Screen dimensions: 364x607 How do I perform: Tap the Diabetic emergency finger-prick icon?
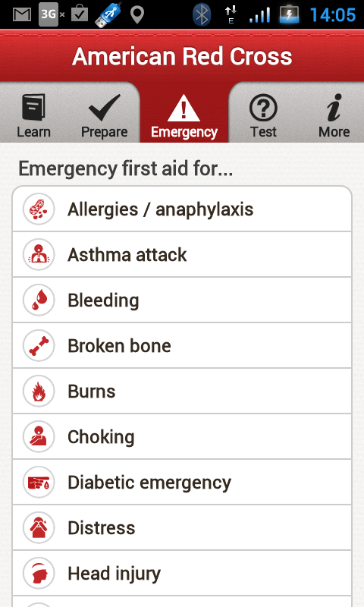pyautogui.click(x=38, y=483)
